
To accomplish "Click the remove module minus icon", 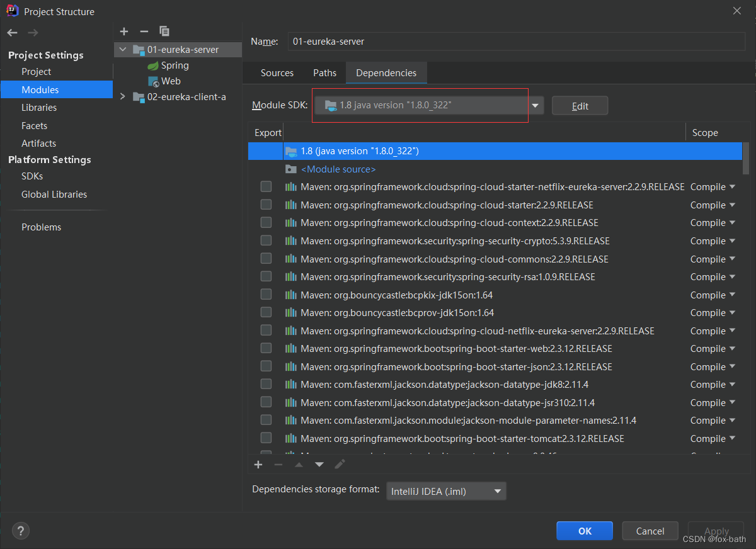I will pyautogui.click(x=144, y=31).
